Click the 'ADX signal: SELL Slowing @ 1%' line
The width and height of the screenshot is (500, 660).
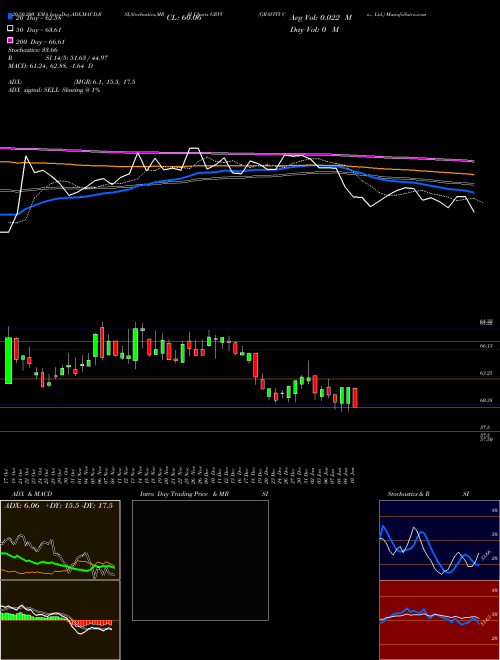[x=54, y=90]
